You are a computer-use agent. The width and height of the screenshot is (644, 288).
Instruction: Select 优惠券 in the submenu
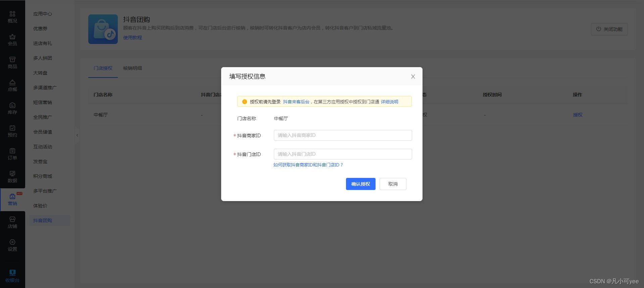[x=40, y=29]
